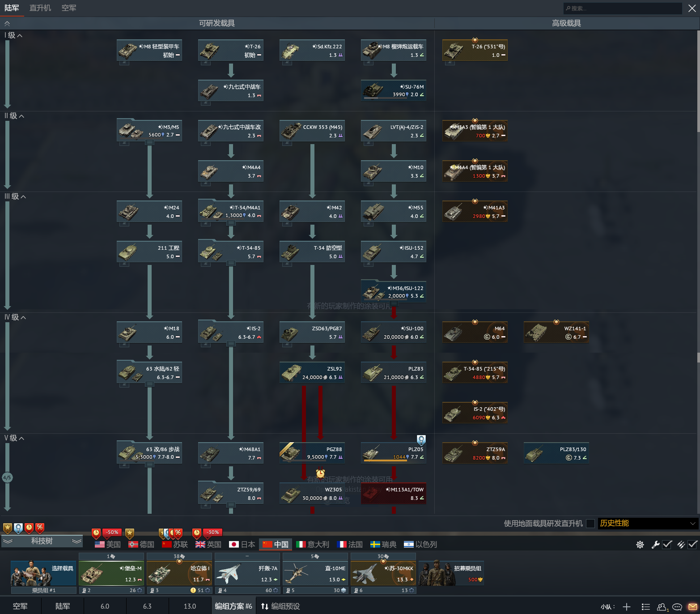Select the M113A1/TOW vehicle icon

(x=394, y=494)
